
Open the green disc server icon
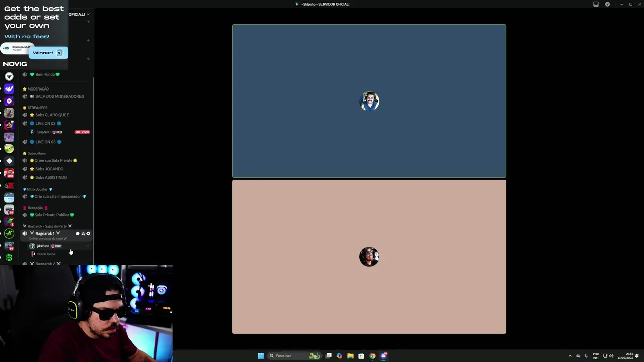[9, 149]
